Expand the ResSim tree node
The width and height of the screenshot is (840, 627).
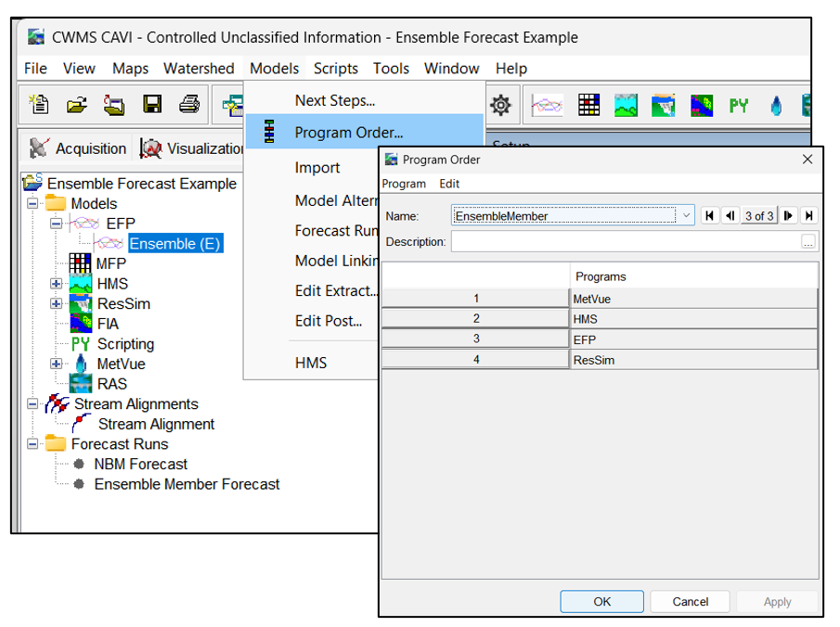[x=56, y=303]
